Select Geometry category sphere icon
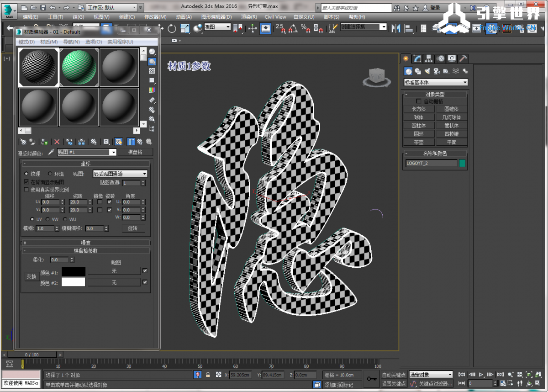Screen dimensions: 548x392 408,71
